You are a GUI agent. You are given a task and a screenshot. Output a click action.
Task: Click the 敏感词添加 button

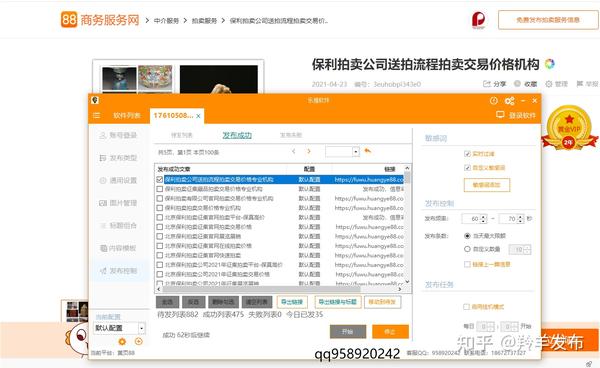coord(487,185)
